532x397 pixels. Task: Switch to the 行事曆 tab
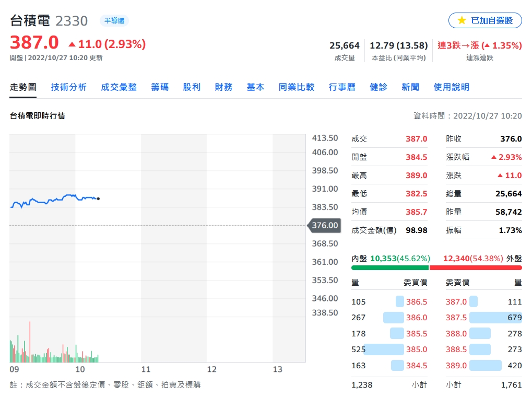342,87
